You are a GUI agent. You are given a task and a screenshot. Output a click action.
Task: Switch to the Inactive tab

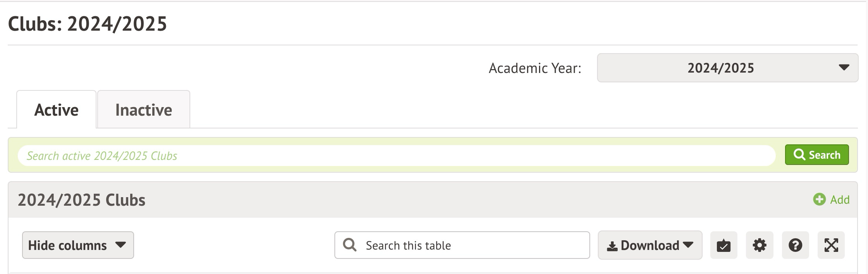[x=143, y=110]
